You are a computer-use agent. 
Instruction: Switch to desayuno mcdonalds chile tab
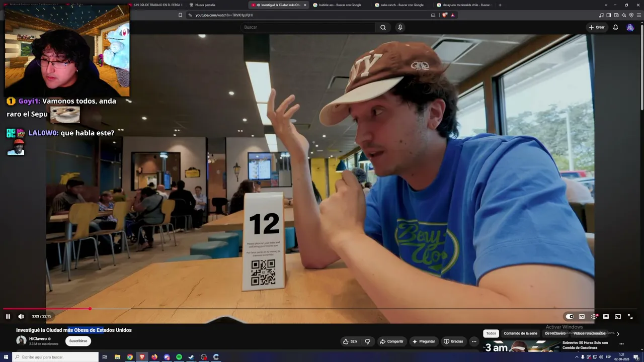(464, 5)
